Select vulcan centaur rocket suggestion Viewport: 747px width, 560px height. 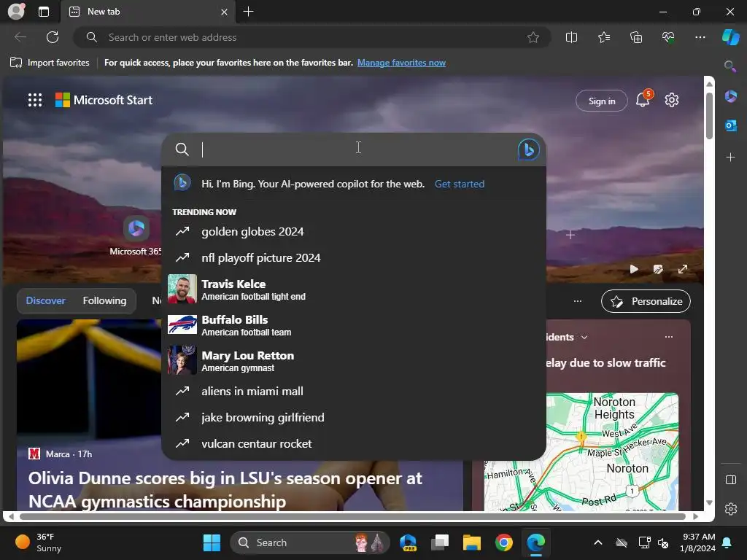click(x=354, y=443)
